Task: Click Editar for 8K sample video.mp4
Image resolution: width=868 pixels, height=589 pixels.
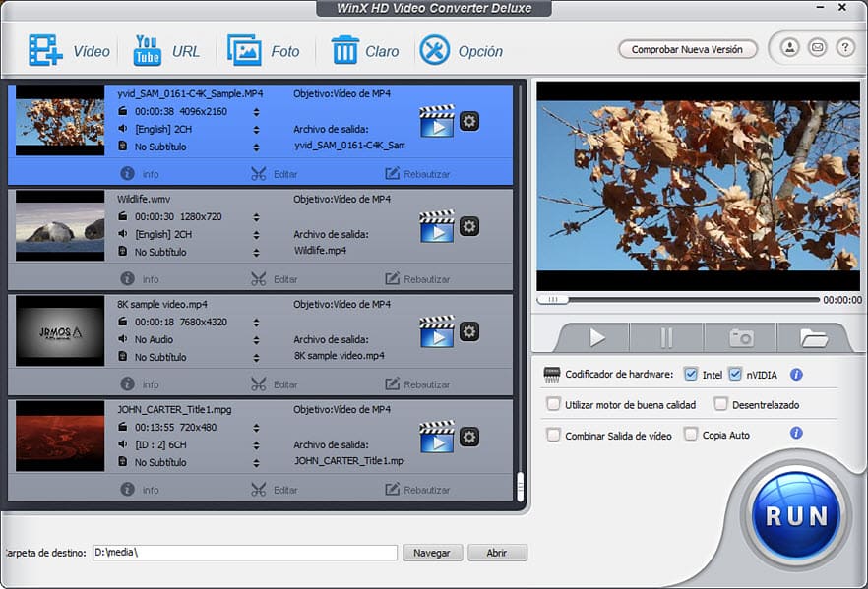Action: pos(274,383)
